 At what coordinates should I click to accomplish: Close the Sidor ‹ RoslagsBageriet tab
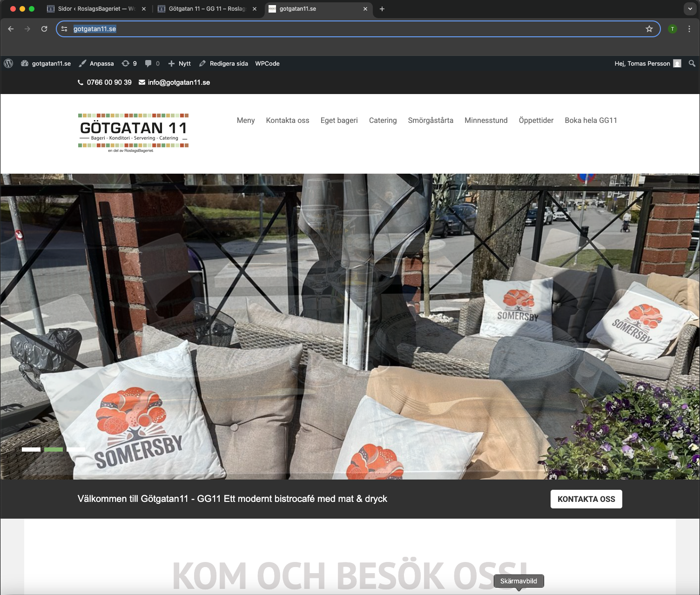click(x=144, y=9)
